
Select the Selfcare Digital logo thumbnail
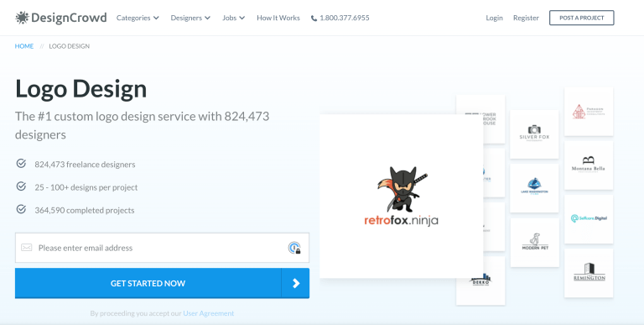pos(589,219)
